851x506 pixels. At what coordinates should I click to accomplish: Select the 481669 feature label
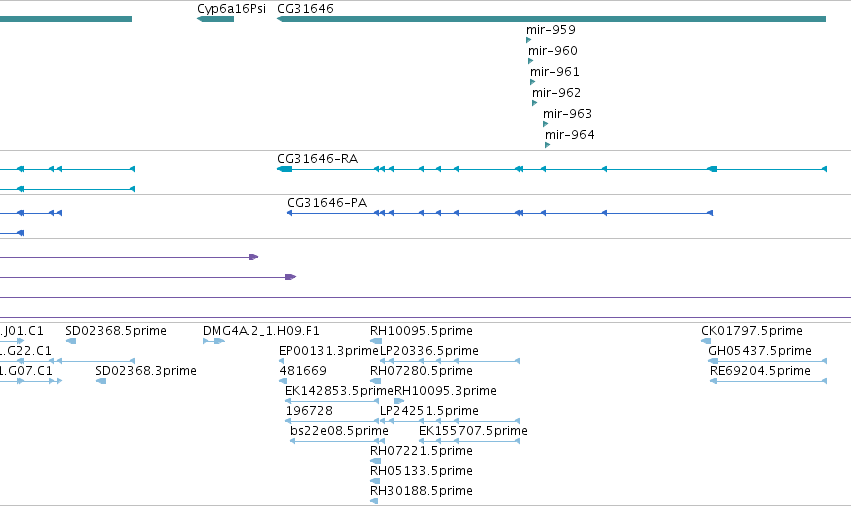pyautogui.click(x=303, y=371)
